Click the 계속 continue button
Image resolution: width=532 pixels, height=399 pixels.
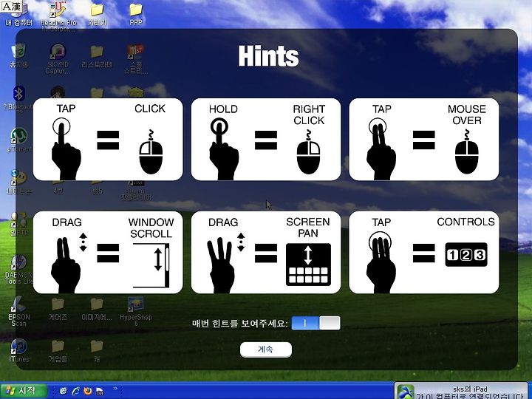pos(266,349)
